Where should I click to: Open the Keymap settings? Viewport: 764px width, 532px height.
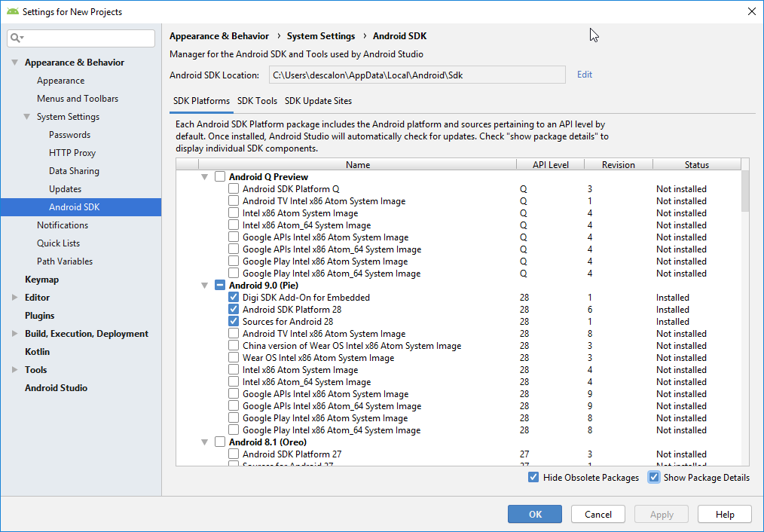click(x=41, y=279)
